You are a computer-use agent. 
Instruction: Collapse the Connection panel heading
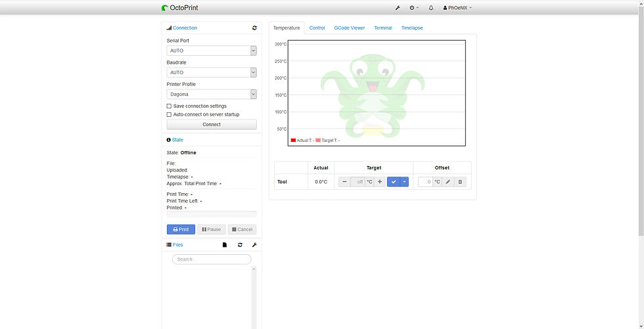point(182,28)
